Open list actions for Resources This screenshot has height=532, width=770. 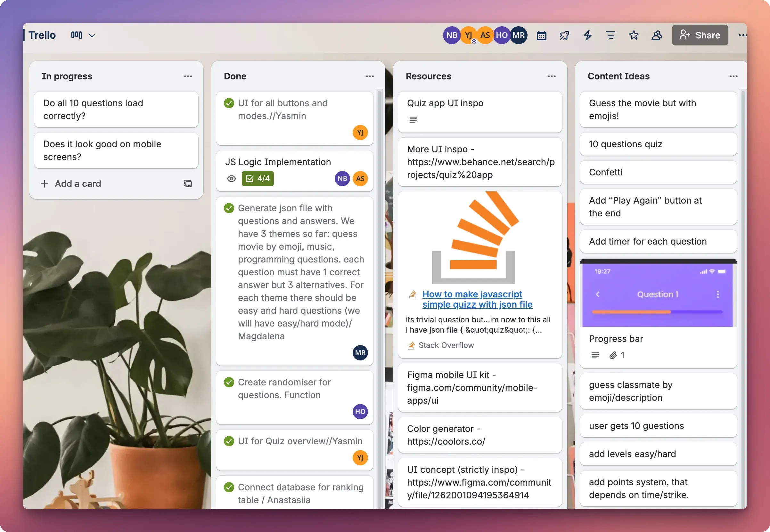552,76
